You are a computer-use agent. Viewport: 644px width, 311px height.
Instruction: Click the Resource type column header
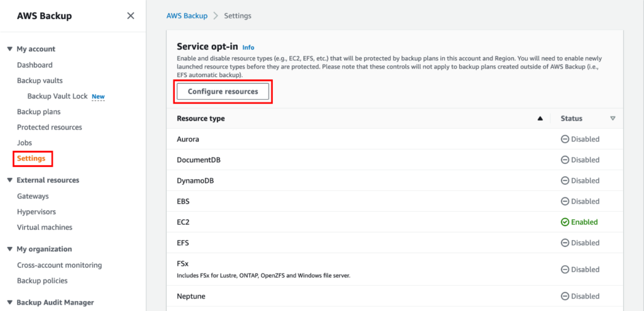[x=201, y=119]
